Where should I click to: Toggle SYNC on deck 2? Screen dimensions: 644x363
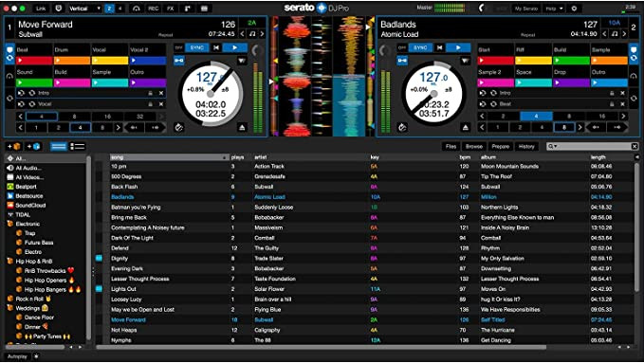pos(420,47)
